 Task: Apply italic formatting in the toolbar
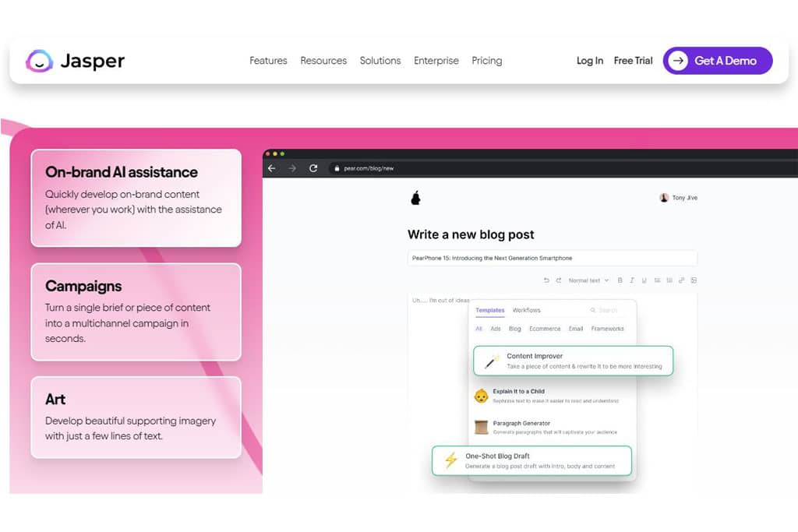pos(631,280)
